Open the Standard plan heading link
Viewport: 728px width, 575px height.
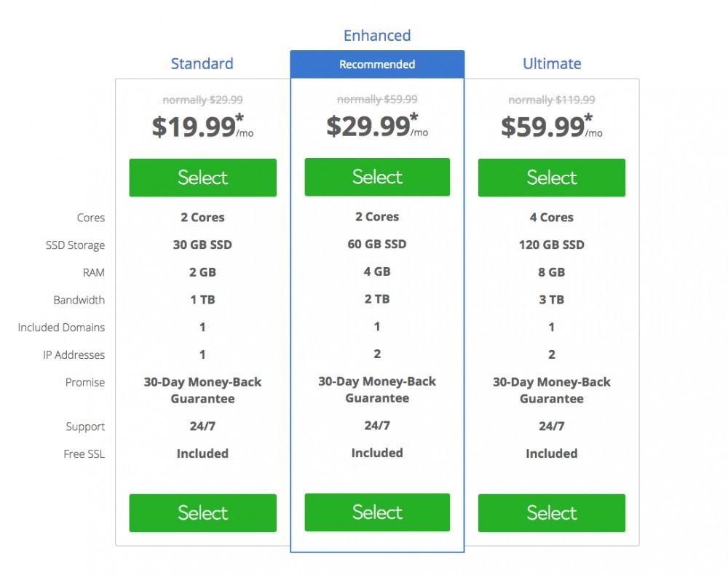coord(202,64)
